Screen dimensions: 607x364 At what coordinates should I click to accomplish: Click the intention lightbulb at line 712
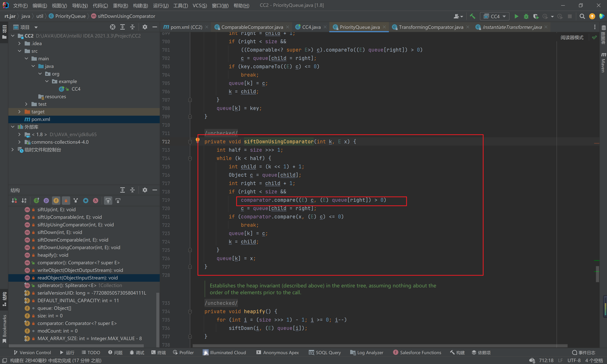click(197, 140)
